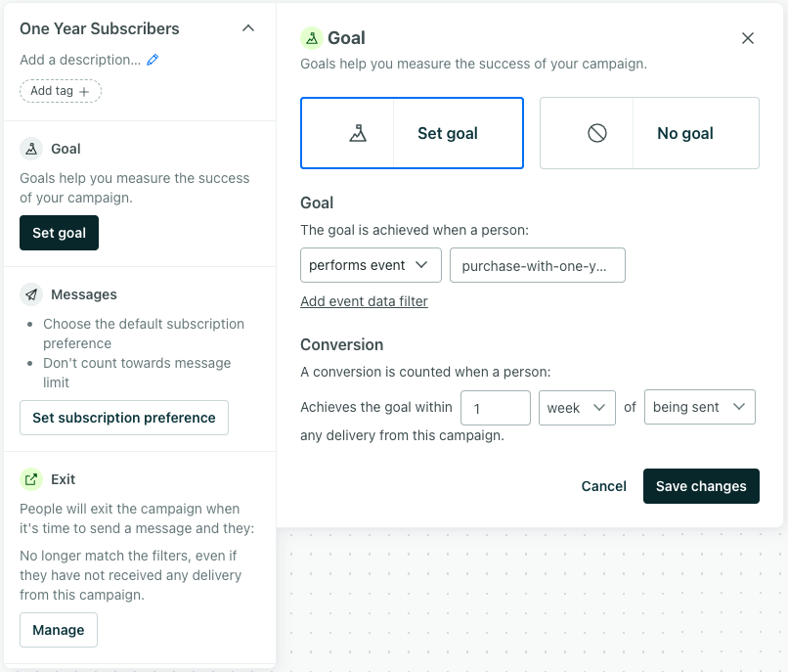The width and height of the screenshot is (788, 672).
Task: Click the conversion time number field
Action: tap(495, 408)
